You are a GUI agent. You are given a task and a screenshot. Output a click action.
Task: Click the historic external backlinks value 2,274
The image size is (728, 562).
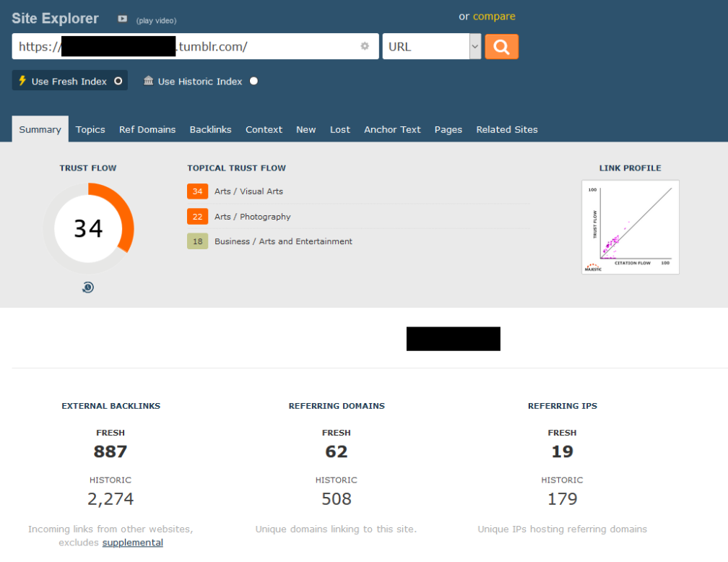point(110,499)
